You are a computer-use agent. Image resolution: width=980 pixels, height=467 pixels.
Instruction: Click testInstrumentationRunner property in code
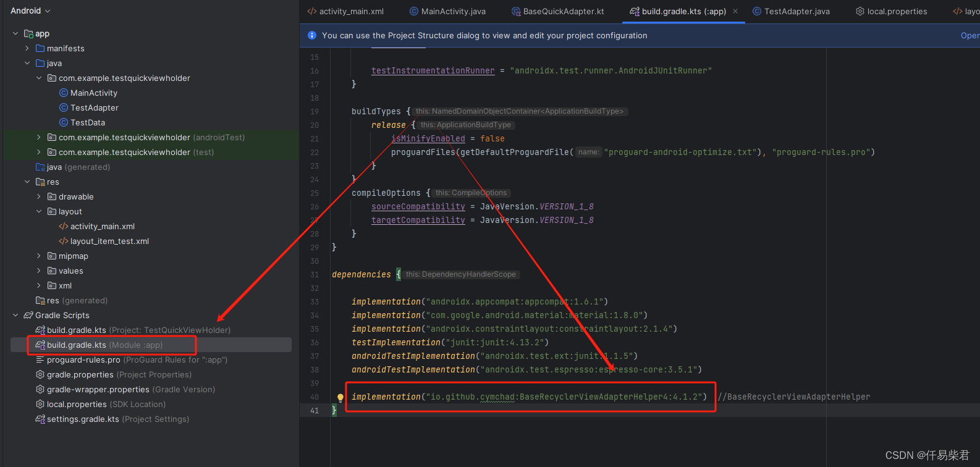click(433, 70)
